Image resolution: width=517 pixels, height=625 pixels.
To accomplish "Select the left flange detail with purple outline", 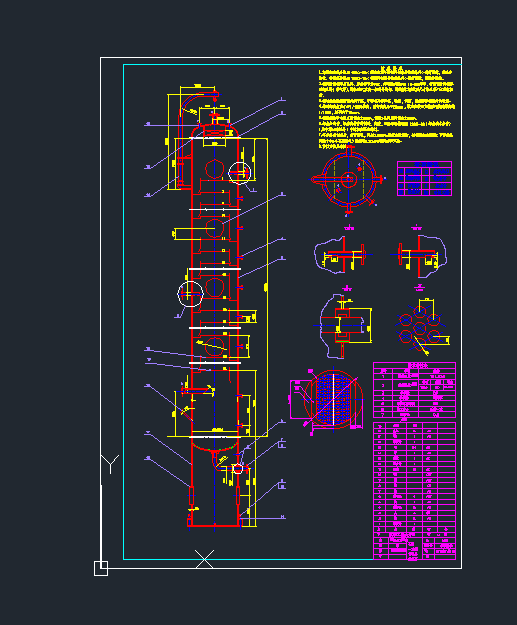I will click(x=341, y=254).
